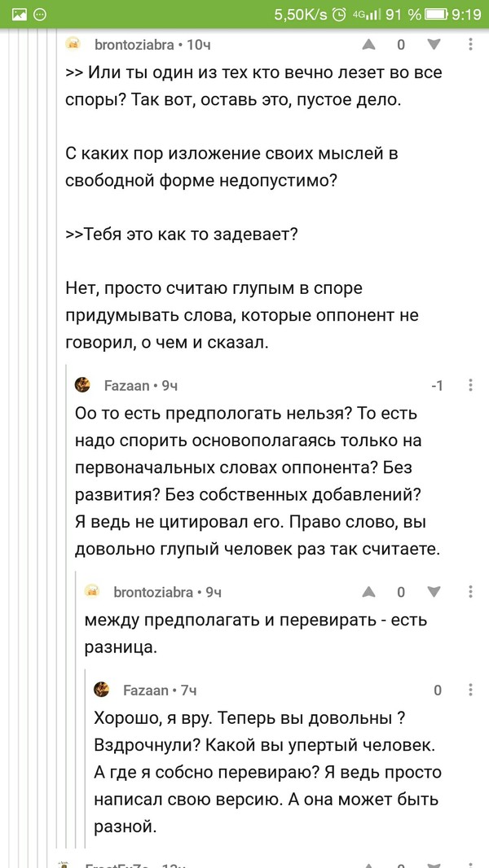Downvote brontoziabra's top comment from 10ч
This screenshot has width=489, height=868.
pos(433,45)
